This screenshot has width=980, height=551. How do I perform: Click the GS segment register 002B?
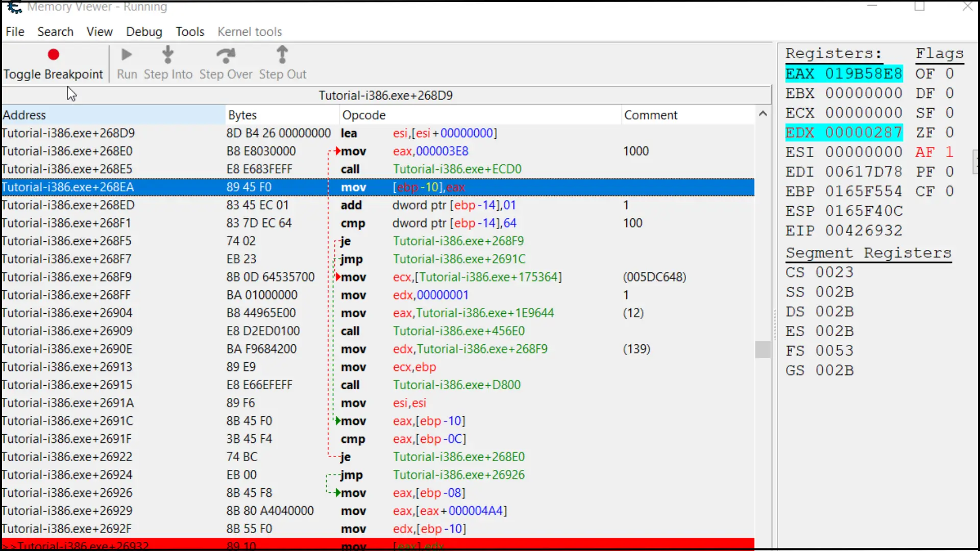pos(820,370)
